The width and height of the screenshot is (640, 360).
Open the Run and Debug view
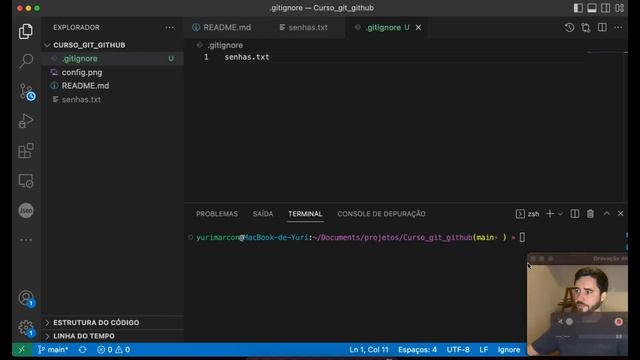coord(26,121)
